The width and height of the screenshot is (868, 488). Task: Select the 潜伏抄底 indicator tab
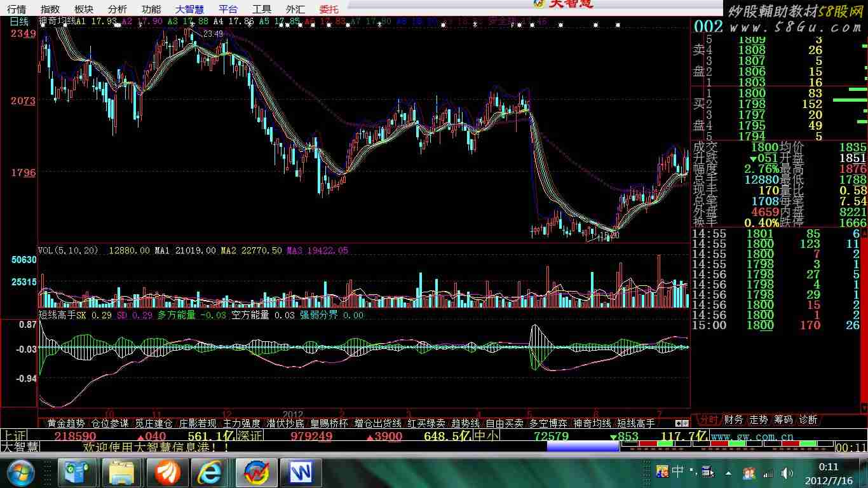285,423
